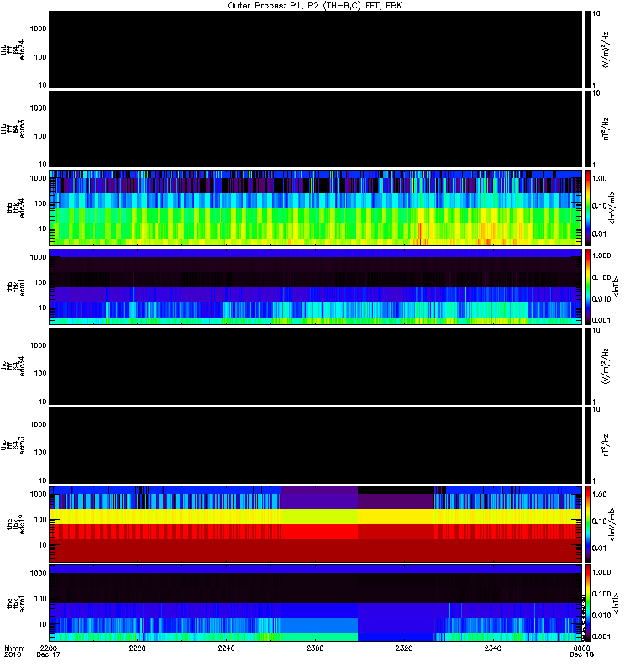Click the thc fbk scm1 nT color bar
Image resolution: width=630 pixels, height=672 pixels.
588,602
